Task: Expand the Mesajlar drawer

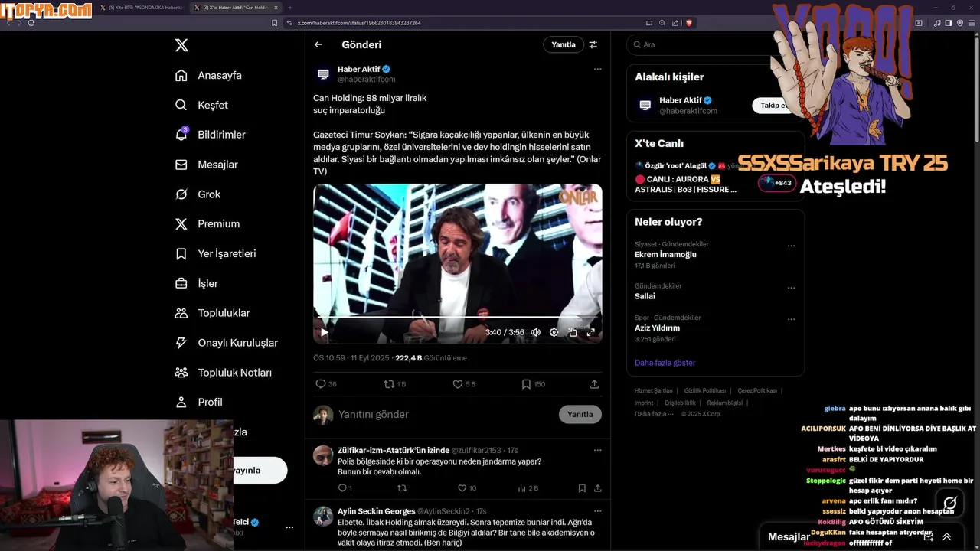Action: 947,537
